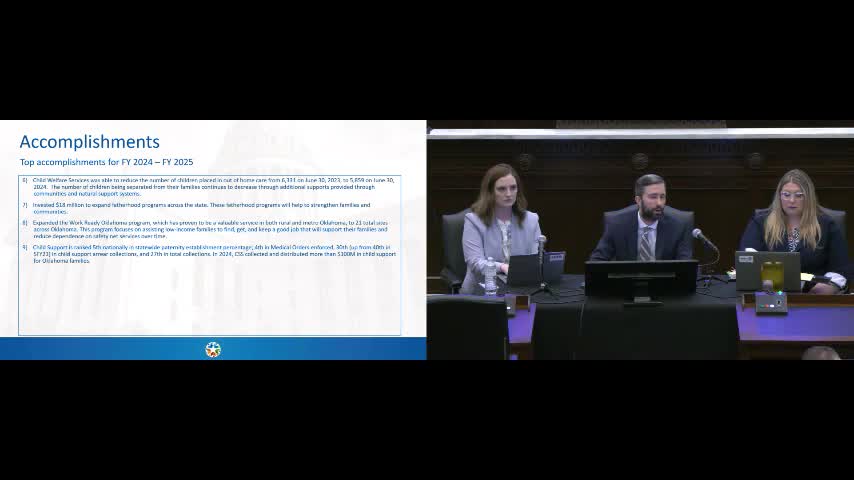
Task: Select the woman in the gray blazer
Action: (x=500, y=226)
